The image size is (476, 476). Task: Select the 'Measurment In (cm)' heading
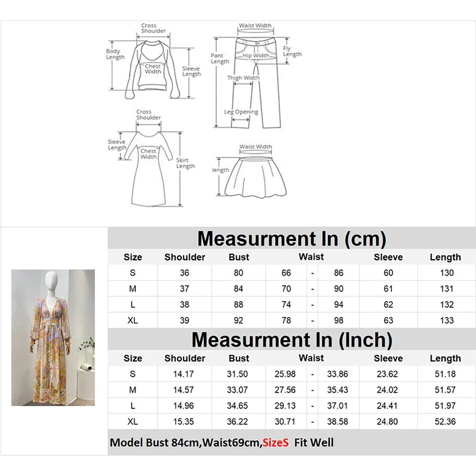point(292,238)
